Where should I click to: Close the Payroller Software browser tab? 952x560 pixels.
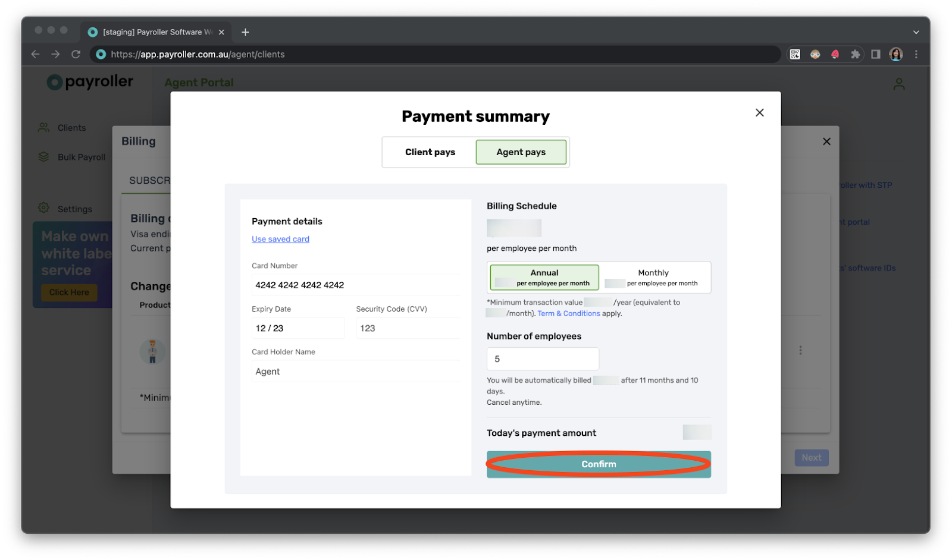[222, 32]
